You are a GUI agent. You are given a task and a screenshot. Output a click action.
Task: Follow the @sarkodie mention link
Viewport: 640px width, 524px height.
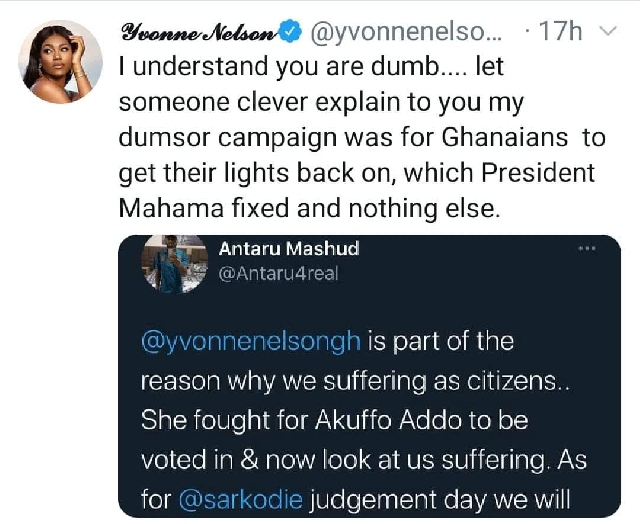[241, 500]
